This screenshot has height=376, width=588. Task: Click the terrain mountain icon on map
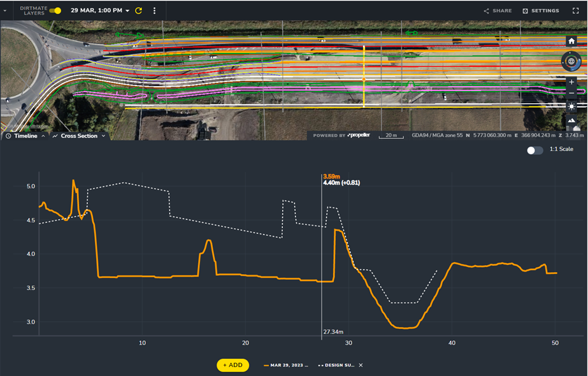pyautogui.click(x=571, y=120)
